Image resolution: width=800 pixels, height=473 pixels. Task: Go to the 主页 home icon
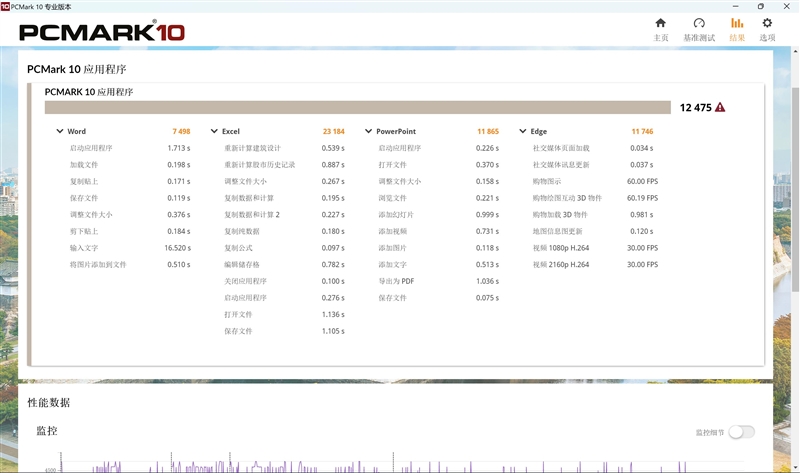(660, 23)
